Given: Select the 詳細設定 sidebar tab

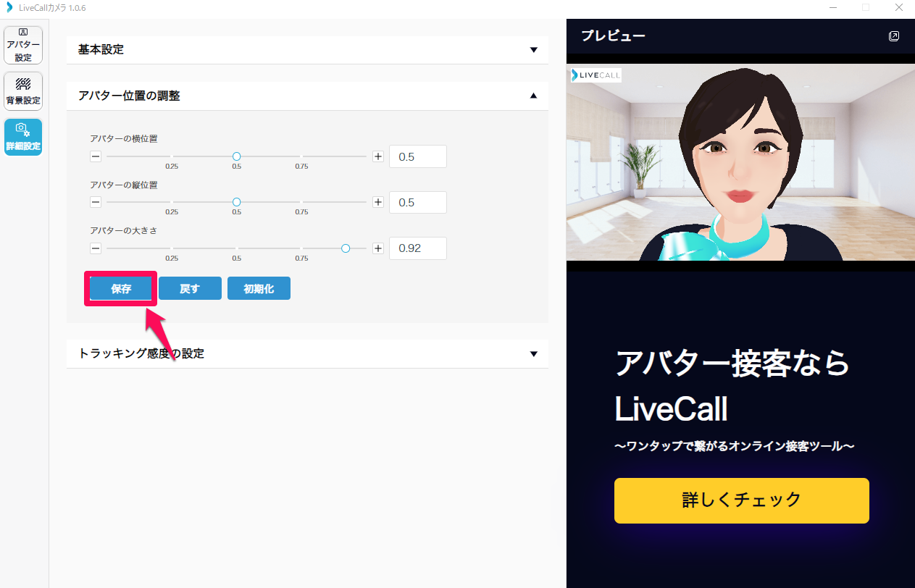Looking at the screenshot, I should (23, 137).
